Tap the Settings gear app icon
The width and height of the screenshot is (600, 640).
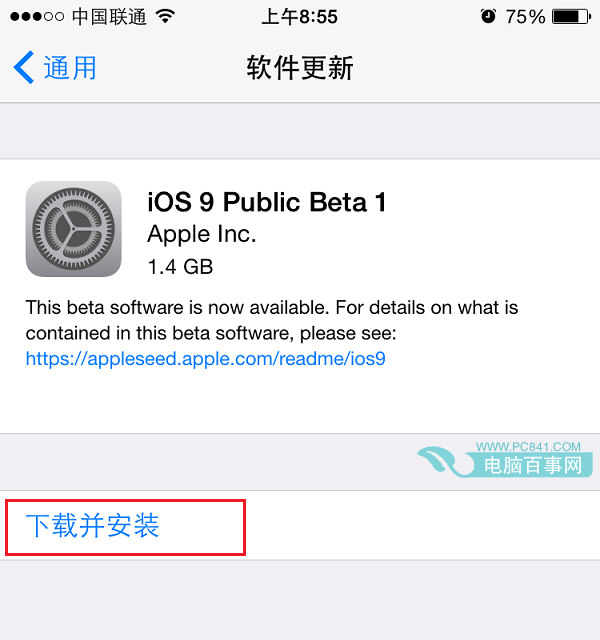73,229
